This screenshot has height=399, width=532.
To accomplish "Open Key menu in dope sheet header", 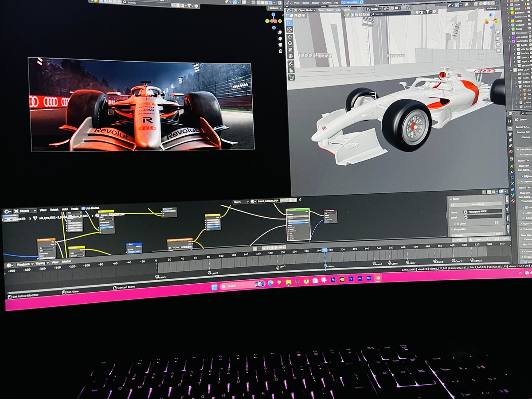I will tap(336, 3).
